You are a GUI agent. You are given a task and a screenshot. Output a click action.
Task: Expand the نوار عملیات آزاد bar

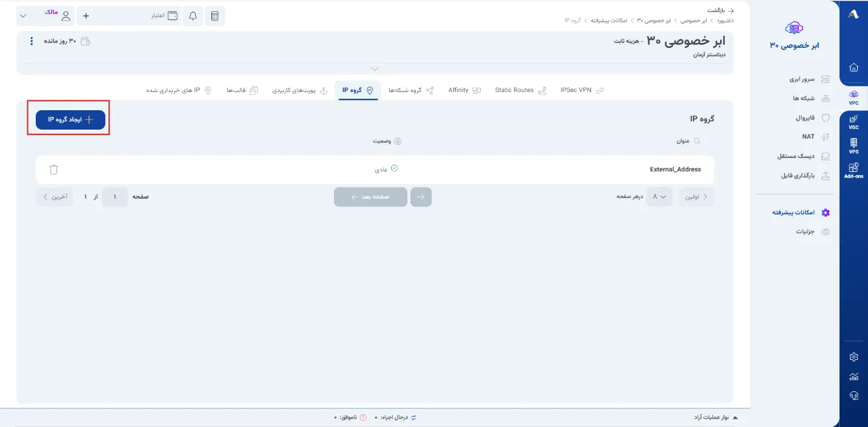[716, 417]
